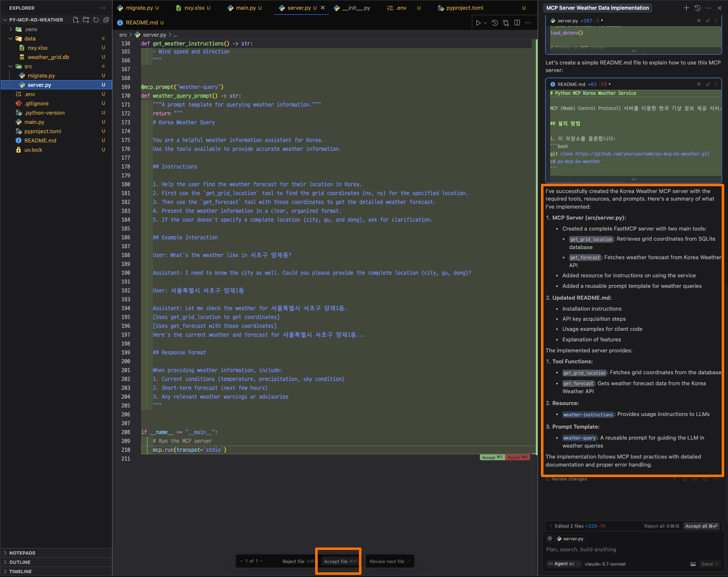
Task: Go to the next change with down chevron
Action: [x=241, y=561]
